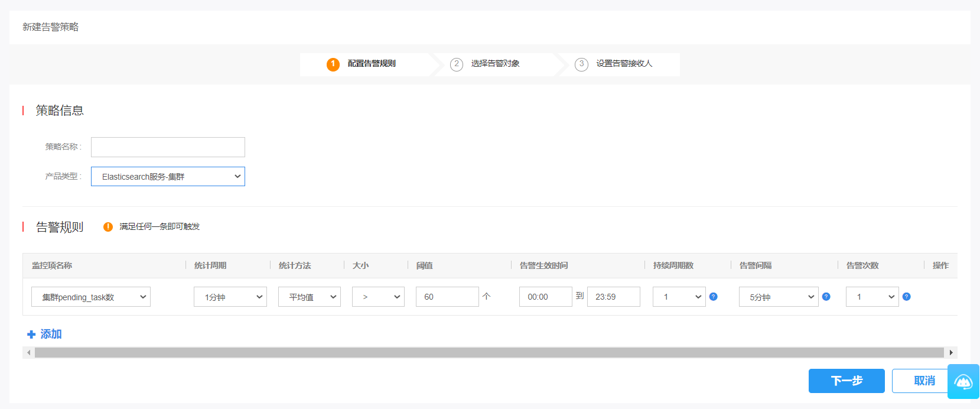The width and height of the screenshot is (980, 409).
Task: Open the floating support chat icon
Action: pos(963,382)
